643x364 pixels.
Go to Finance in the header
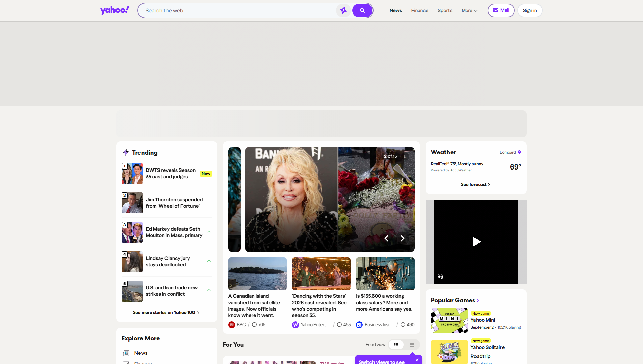tap(419, 10)
